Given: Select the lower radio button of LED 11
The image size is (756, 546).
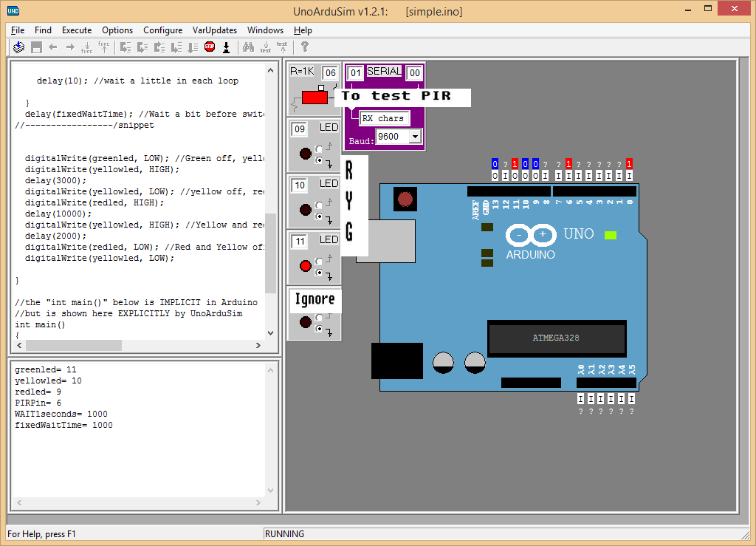Looking at the screenshot, I should (x=319, y=272).
